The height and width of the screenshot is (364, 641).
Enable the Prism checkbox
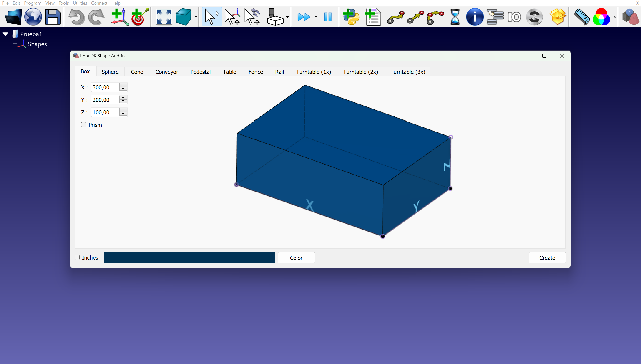click(84, 125)
